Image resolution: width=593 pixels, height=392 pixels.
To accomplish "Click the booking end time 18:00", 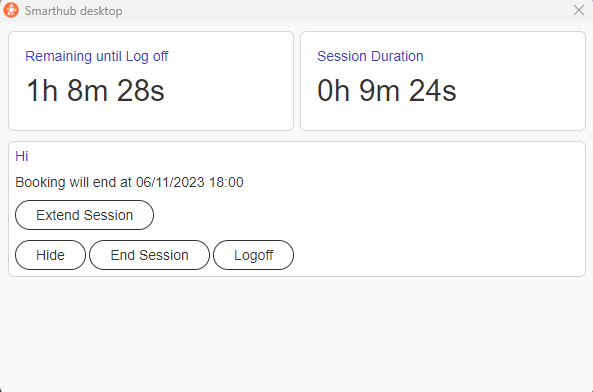I will click(x=226, y=183).
